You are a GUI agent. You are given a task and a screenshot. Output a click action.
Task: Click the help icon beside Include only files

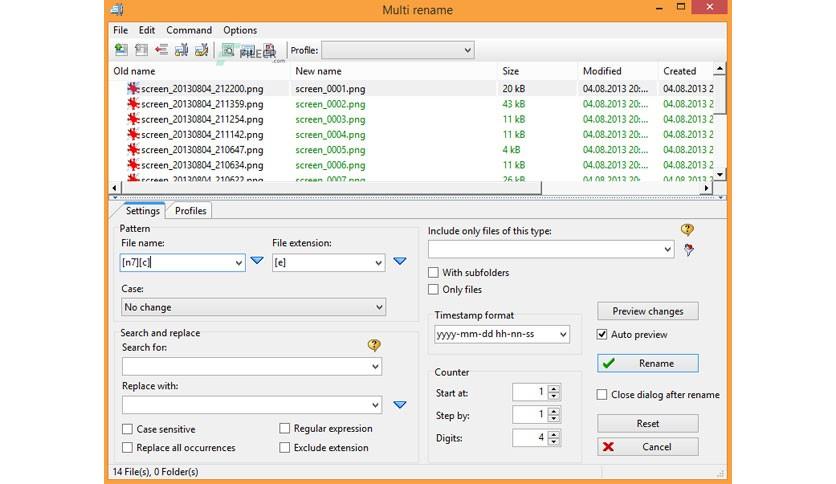[x=687, y=230]
